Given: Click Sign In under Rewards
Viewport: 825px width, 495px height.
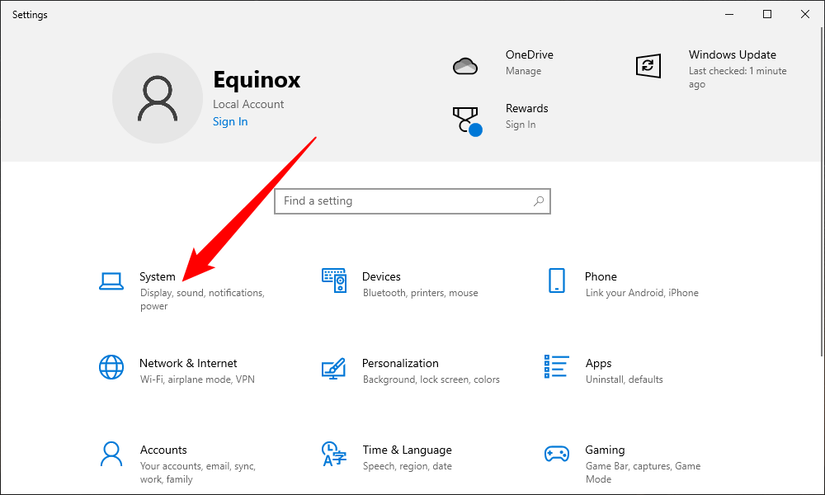Looking at the screenshot, I should point(520,125).
